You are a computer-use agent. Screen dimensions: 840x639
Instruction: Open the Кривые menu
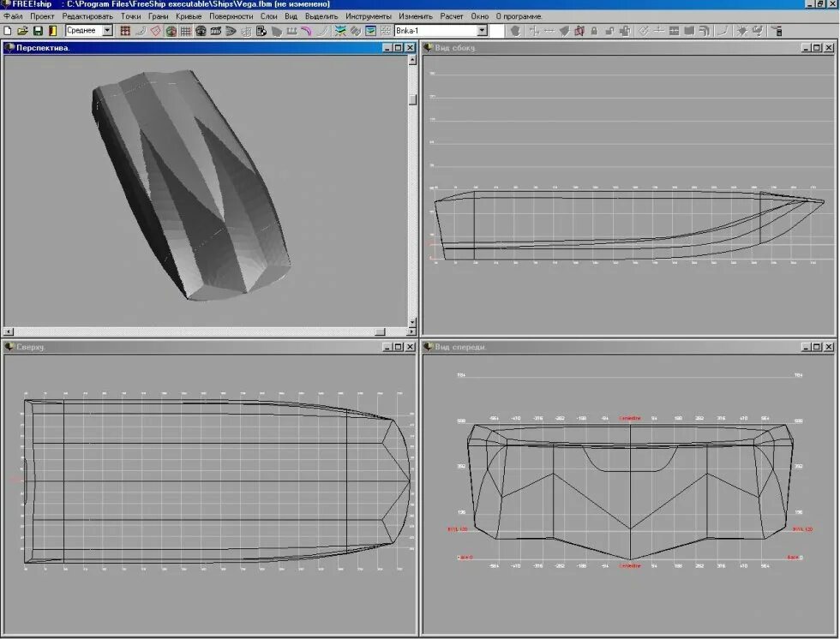pyautogui.click(x=189, y=16)
